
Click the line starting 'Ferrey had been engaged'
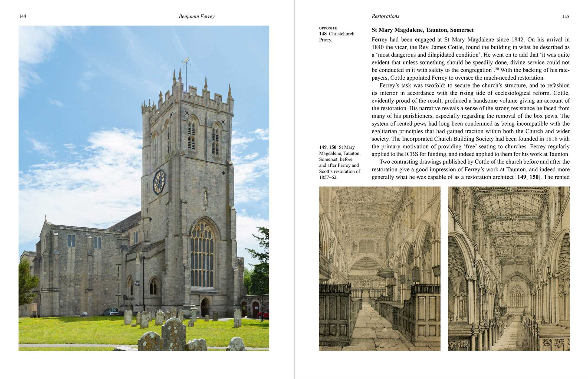point(471,40)
